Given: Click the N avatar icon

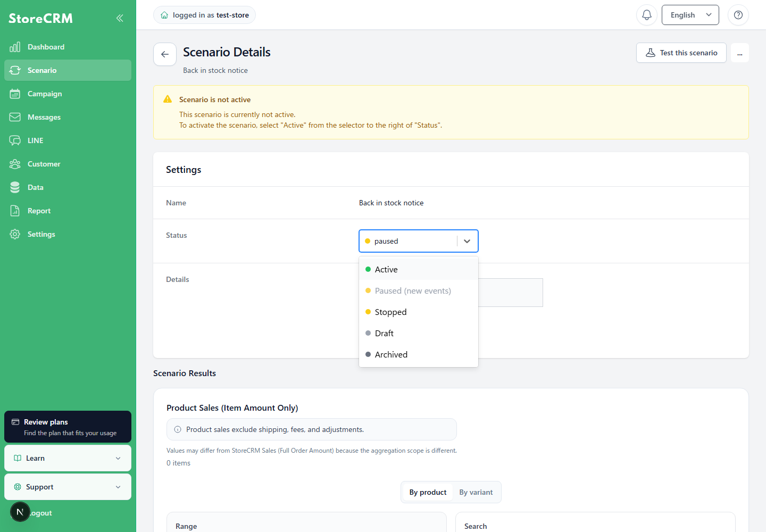Looking at the screenshot, I should (x=20, y=512).
